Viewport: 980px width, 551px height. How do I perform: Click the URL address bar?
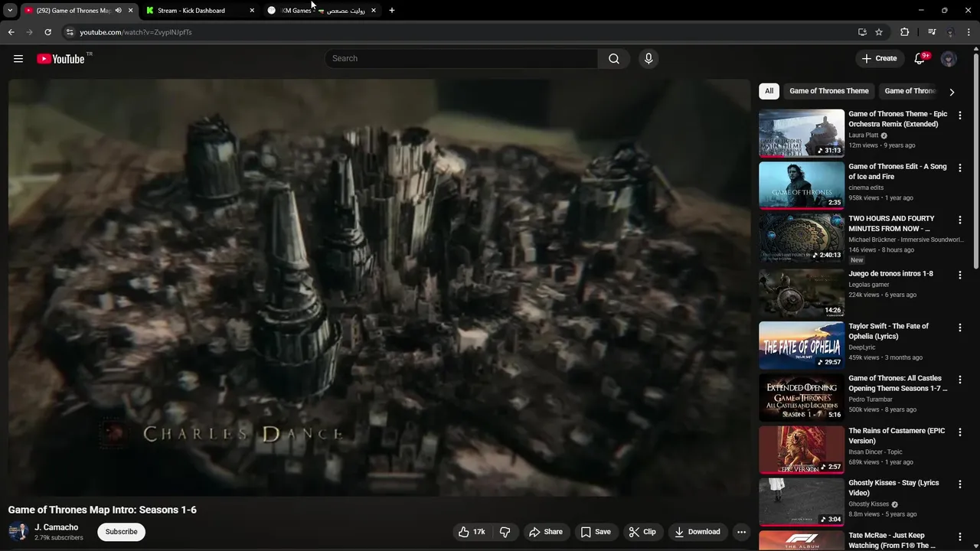coord(459,32)
